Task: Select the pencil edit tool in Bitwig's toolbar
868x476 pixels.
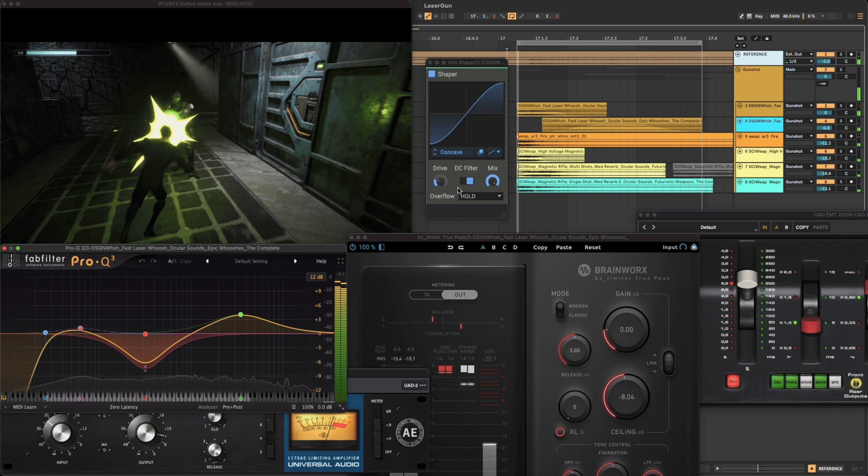Action: 742,16
